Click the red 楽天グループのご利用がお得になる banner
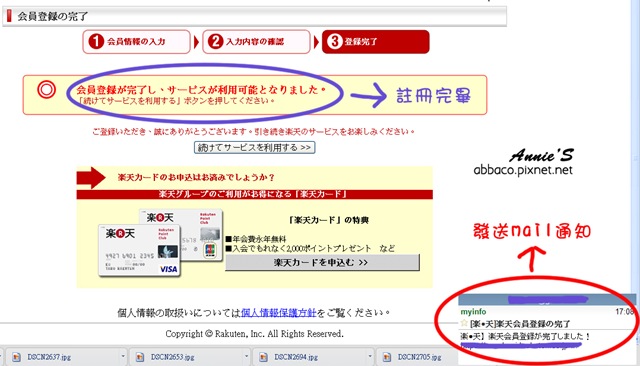 (x=254, y=194)
